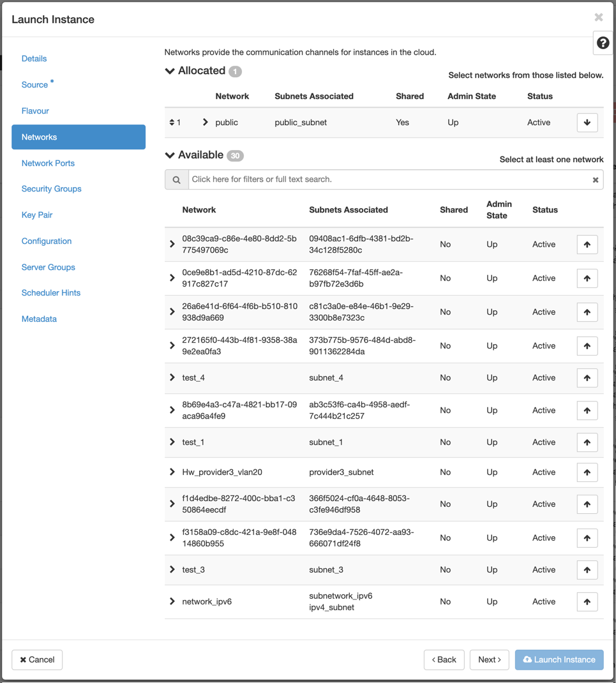Cancel the Launch Instance dialog
616x683 pixels.
pos(37,659)
